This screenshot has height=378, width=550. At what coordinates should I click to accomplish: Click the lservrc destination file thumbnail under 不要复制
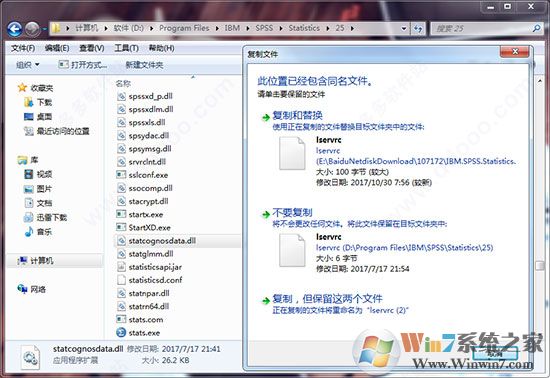point(292,250)
